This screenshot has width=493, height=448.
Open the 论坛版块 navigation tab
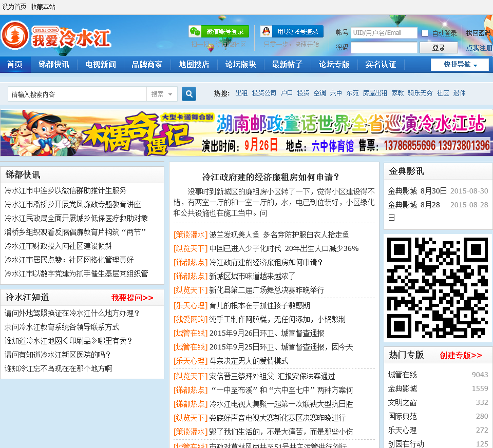point(240,65)
